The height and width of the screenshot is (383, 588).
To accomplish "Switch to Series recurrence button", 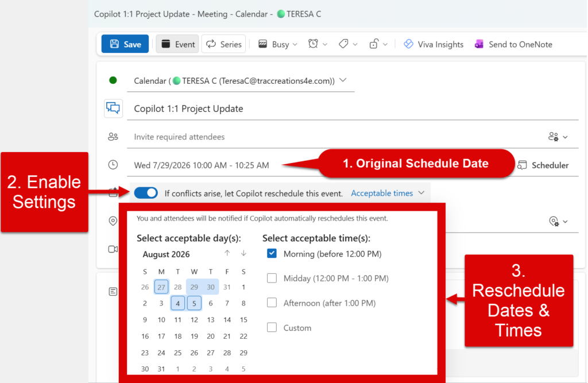I will point(223,44).
